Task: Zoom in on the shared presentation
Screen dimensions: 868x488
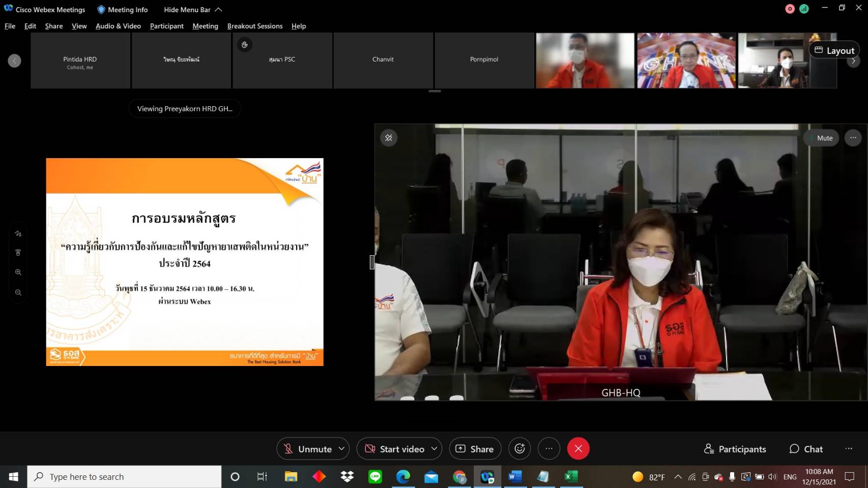Action: (x=18, y=272)
